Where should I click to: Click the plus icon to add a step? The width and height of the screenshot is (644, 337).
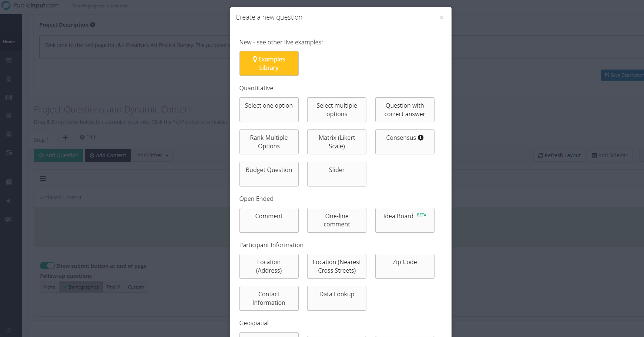65,138
